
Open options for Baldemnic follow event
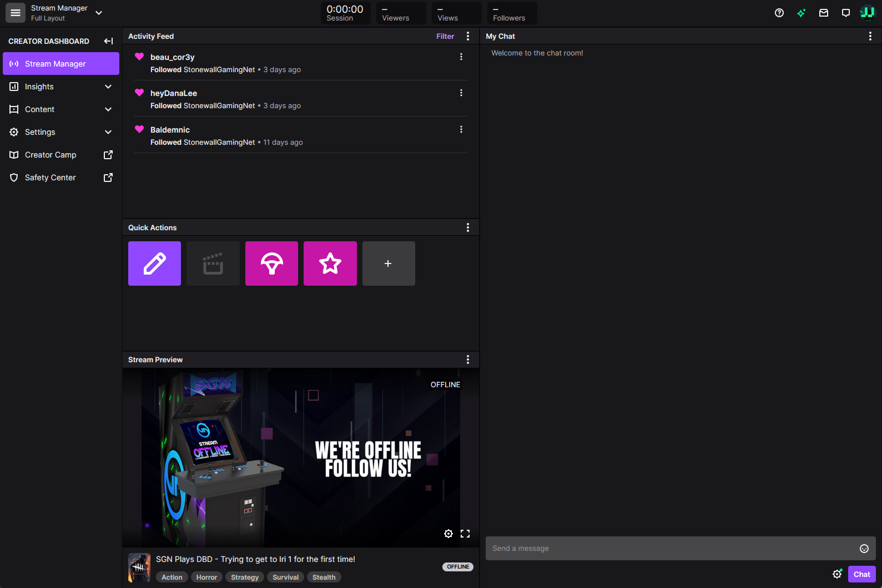click(461, 129)
